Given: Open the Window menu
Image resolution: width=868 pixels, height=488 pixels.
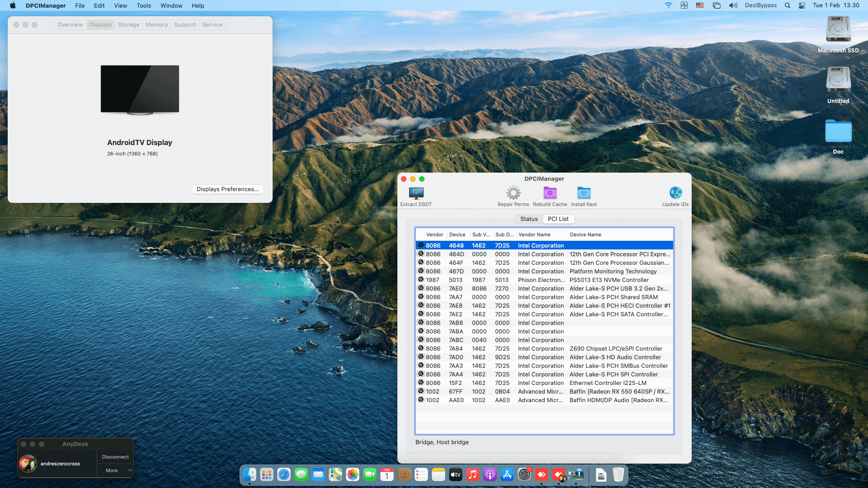Looking at the screenshot, I should click(x=171, y=5).
